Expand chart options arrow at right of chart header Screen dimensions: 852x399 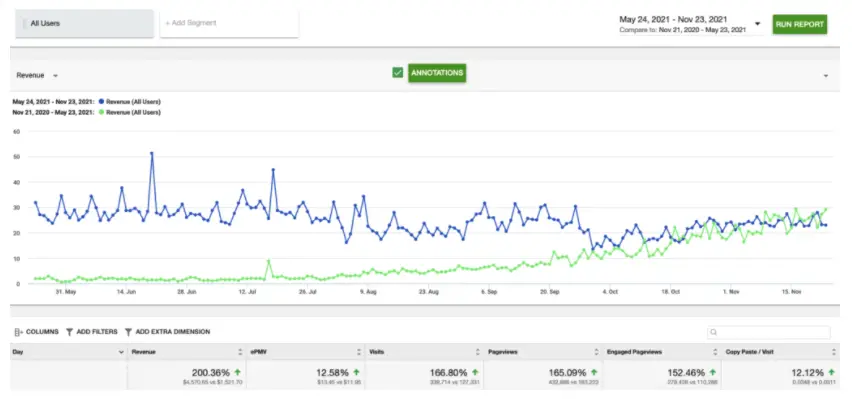coord(826,76)
